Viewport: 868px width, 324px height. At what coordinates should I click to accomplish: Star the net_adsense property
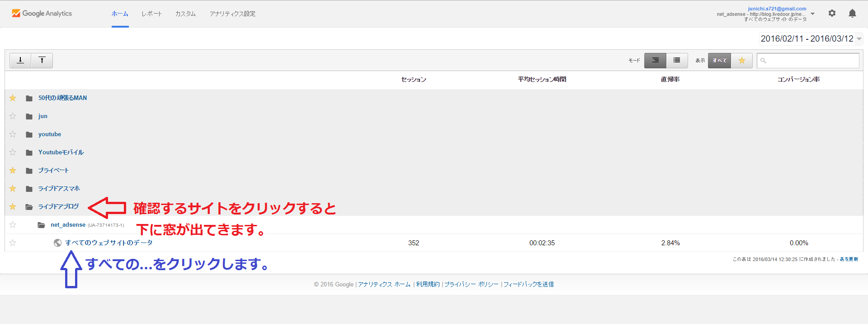click(13, 225)
